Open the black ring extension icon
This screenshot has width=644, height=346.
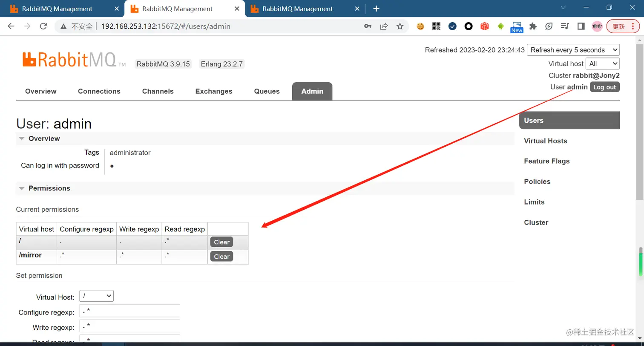tap(469, 26)
